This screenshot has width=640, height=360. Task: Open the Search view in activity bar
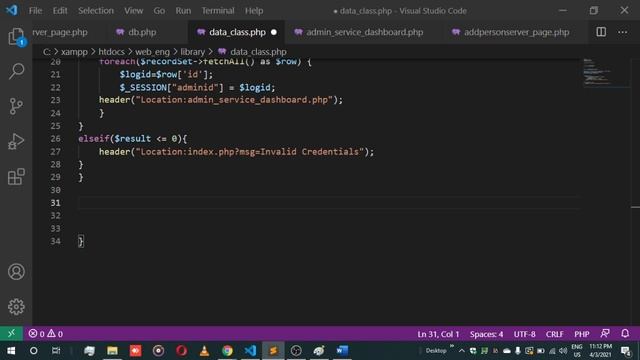[16, 71]
